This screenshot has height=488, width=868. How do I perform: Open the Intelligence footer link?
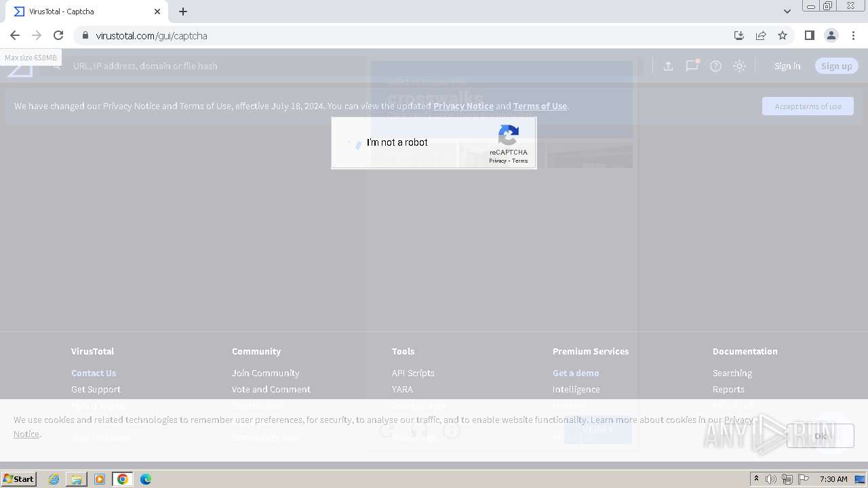coord(576,389)
